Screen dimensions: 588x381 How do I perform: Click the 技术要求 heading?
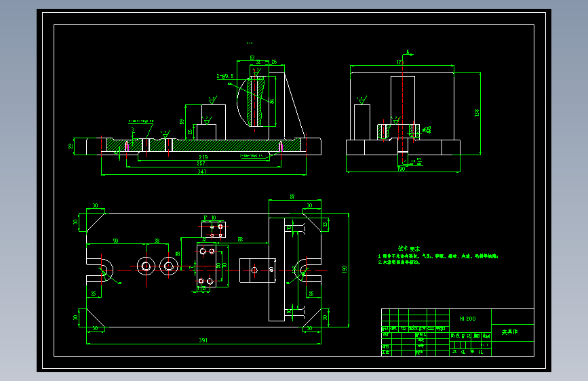[409, 248]
